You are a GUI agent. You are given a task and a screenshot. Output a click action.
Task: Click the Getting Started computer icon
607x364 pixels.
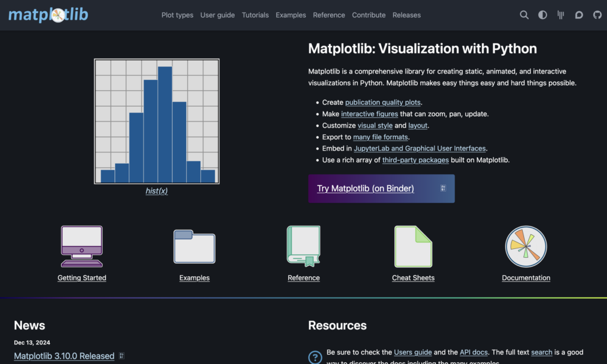(82, 246)
